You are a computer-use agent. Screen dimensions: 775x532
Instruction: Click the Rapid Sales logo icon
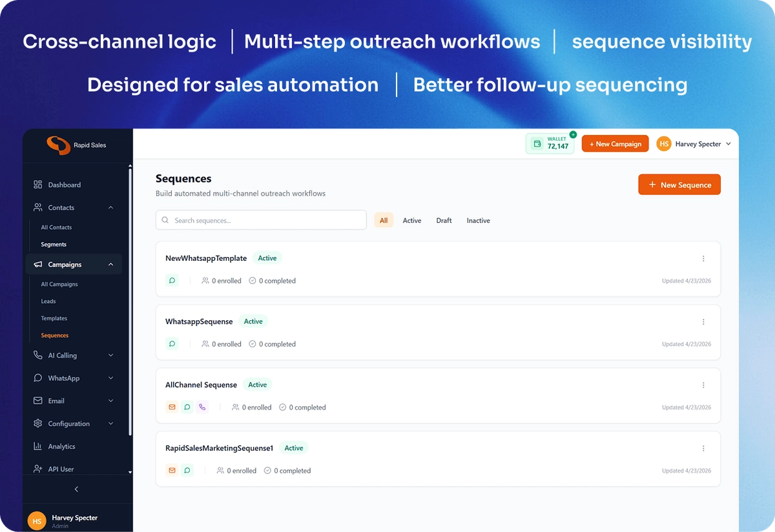58,145
